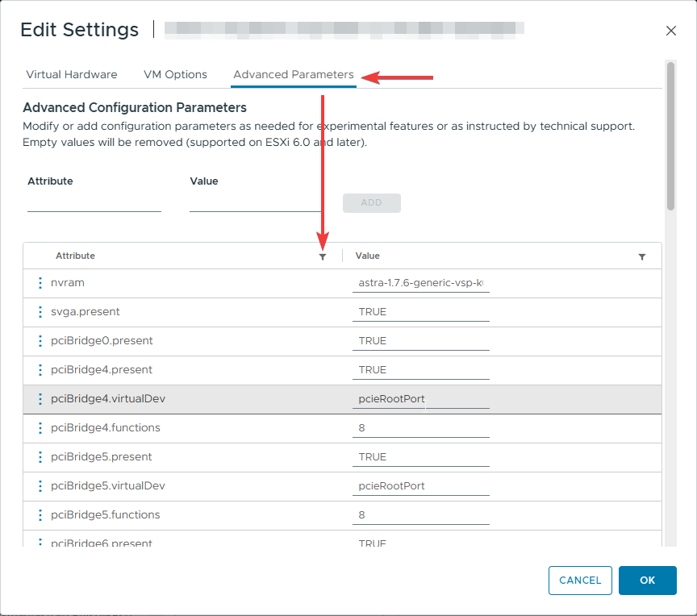Click the new Attribute name input field

[94, 202]
